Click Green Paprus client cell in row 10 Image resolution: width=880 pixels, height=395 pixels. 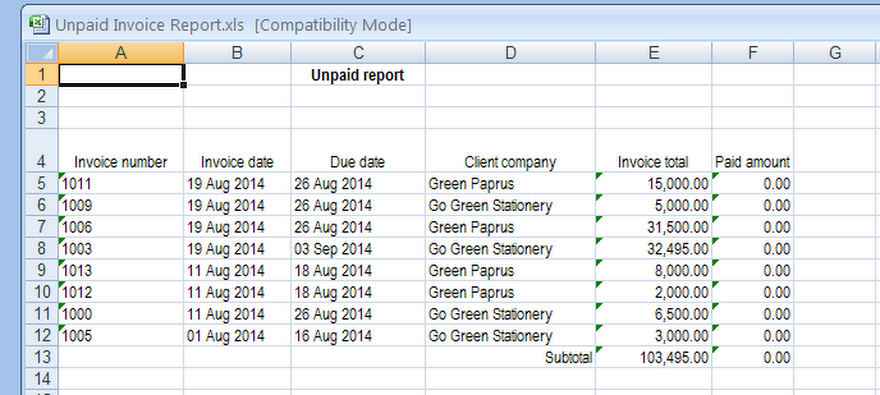click(x=510, y=292)
